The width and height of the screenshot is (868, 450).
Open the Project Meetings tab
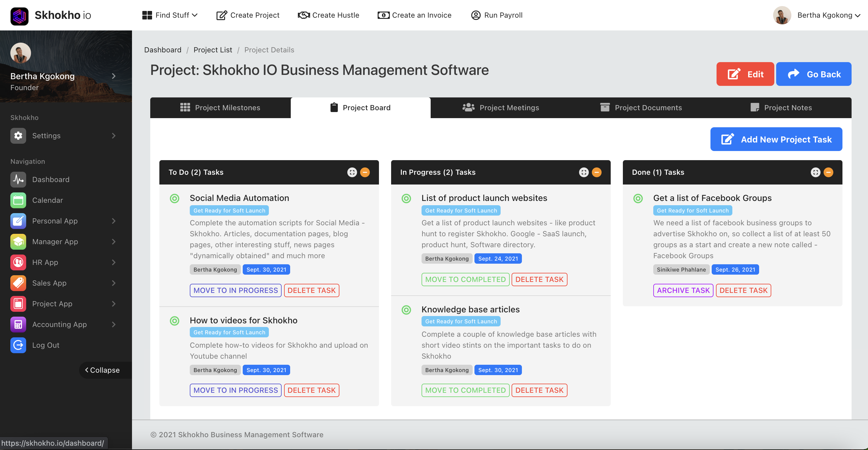pos(509,107)
